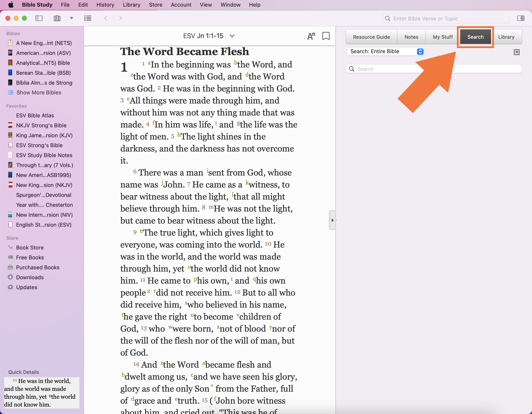The image size is (532, 414).
Task: Go forward with the right arrow
Action: [x=120, y=18]
